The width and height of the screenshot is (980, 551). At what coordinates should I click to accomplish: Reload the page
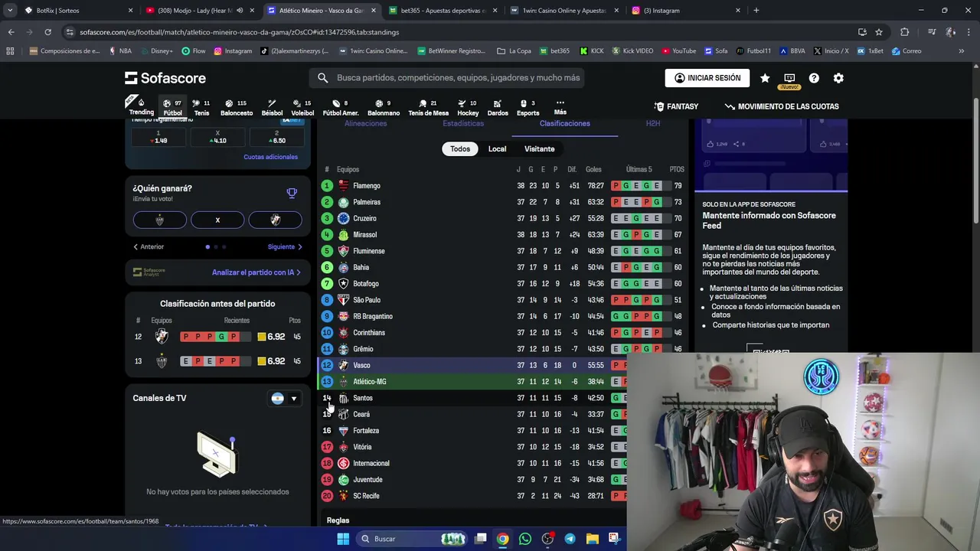pos(47,32)
